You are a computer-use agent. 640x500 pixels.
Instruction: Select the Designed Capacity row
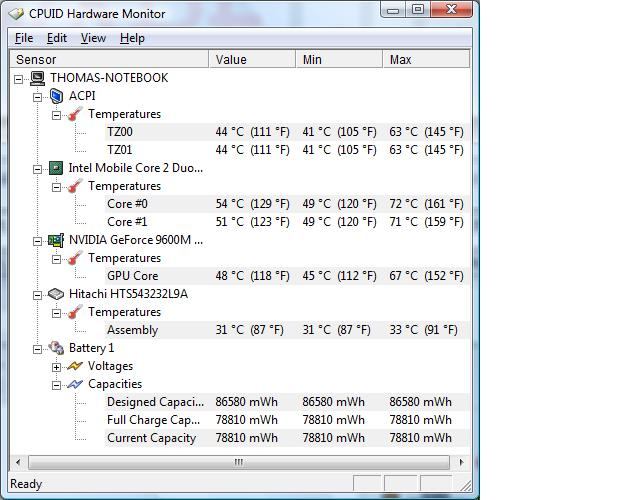[287, 402]
